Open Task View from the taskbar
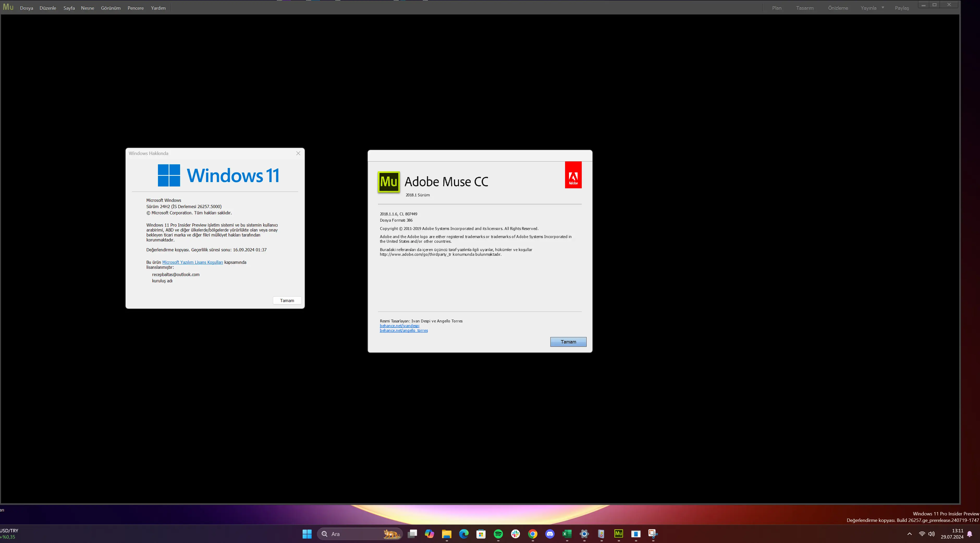The width and height of the screenshot is (980, 543). [412, 534]
